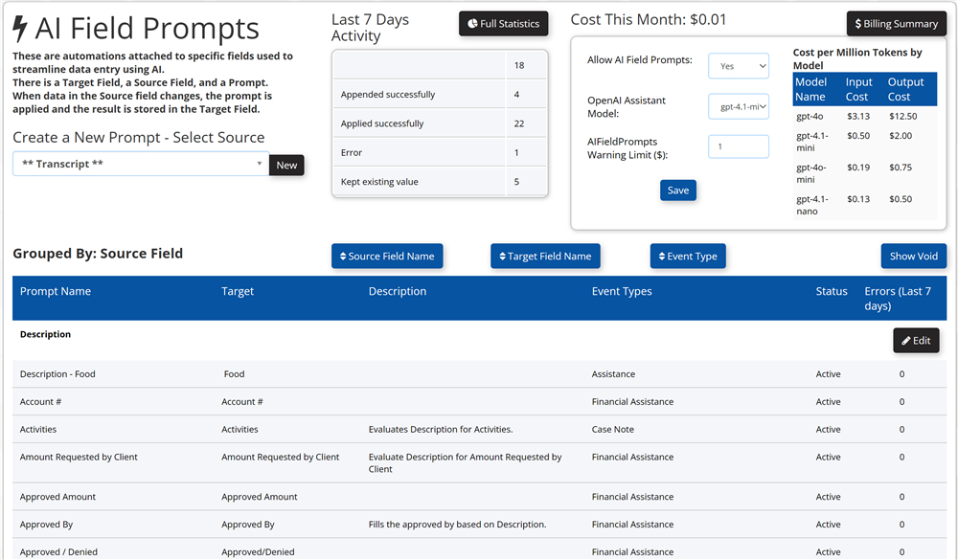Click the count 22 in activity table
The width and height of the screenshot is (958, 560).
coord(518,123)
